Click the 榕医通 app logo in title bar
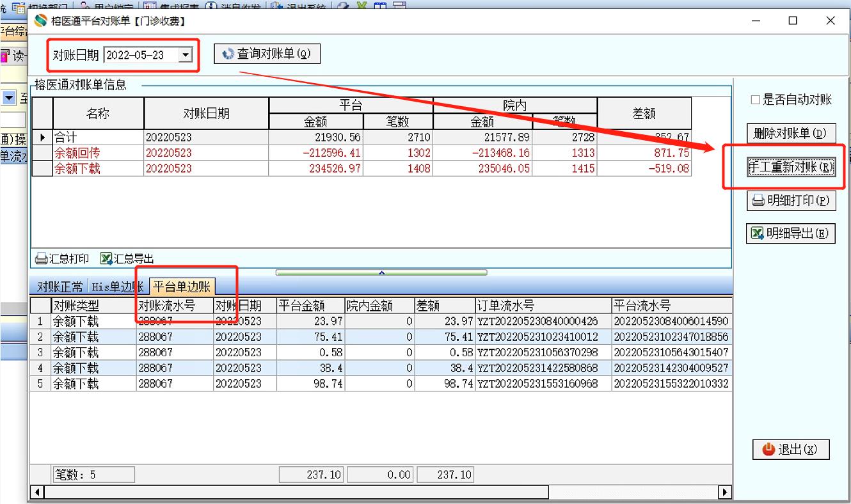 [40, 20]
